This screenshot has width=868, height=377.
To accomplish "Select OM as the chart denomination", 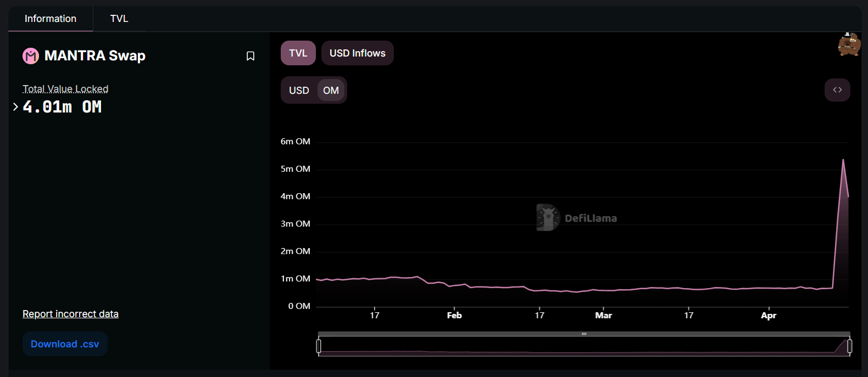I will pos(331,91).
